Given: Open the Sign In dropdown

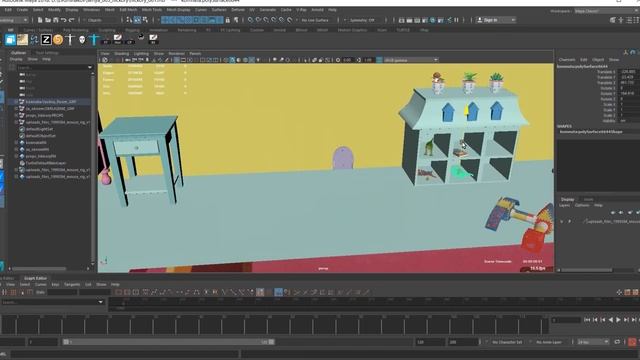Looking at the screenshot, I should pos(496,20).
